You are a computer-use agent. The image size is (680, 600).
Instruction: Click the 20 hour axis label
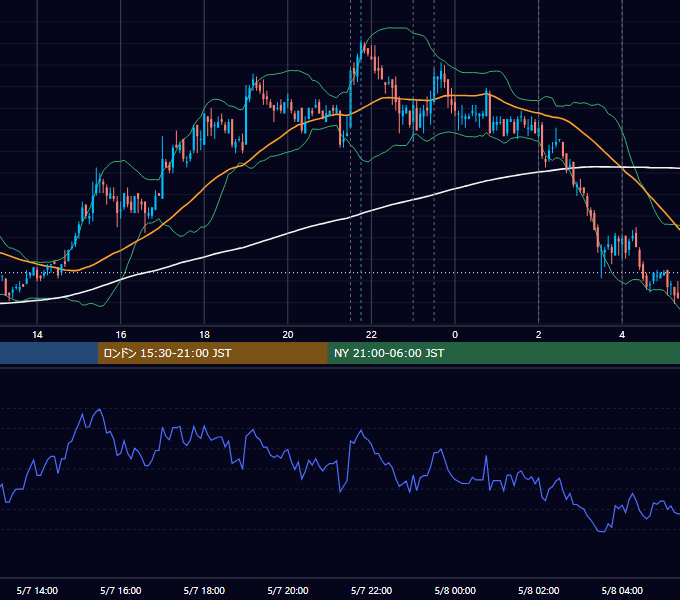[x=288, y=335]
